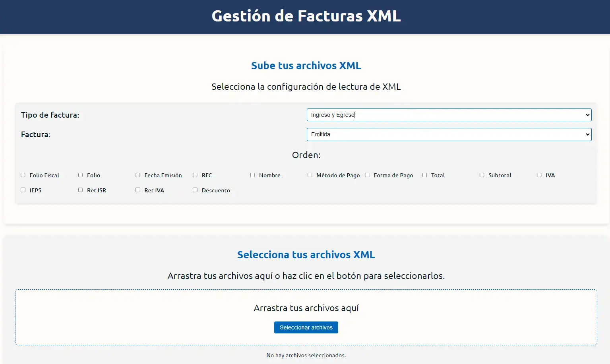Screen dimensions: 610x364
Task: Enable Fecha Emisión in the Orden list
Action: coord(138,175)
